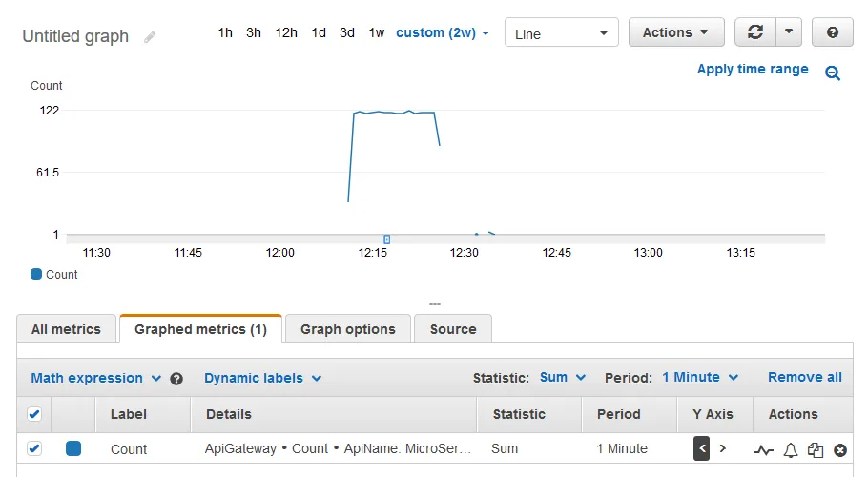Click the Remove all link
This screenshot has height=477, width=868.
pos(804,378)
